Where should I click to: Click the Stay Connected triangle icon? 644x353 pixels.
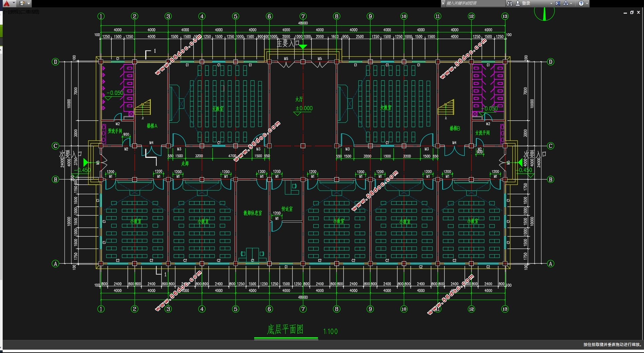[566, 3]
